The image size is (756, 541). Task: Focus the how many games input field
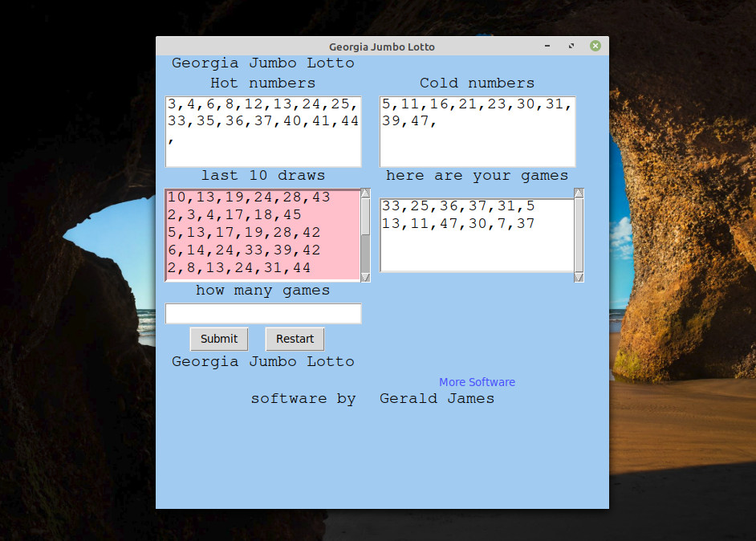click(263, 313)
